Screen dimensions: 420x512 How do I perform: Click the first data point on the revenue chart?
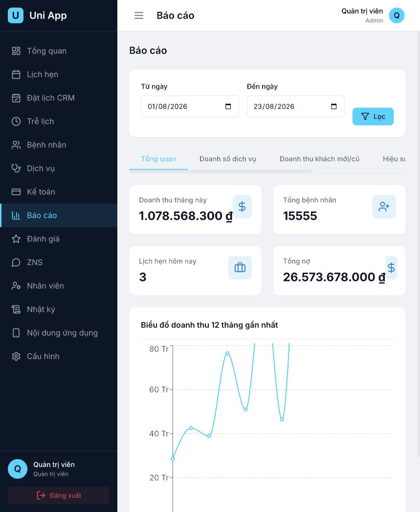173,459
